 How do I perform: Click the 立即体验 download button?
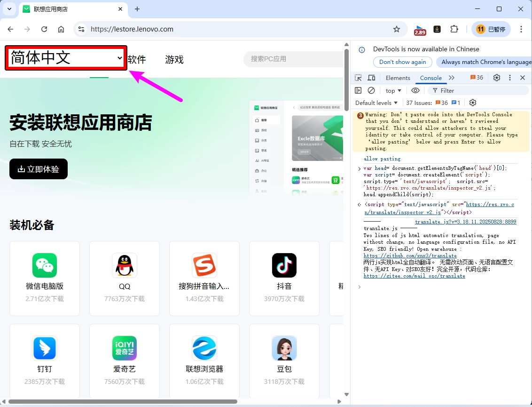click(x=39, y=169)
